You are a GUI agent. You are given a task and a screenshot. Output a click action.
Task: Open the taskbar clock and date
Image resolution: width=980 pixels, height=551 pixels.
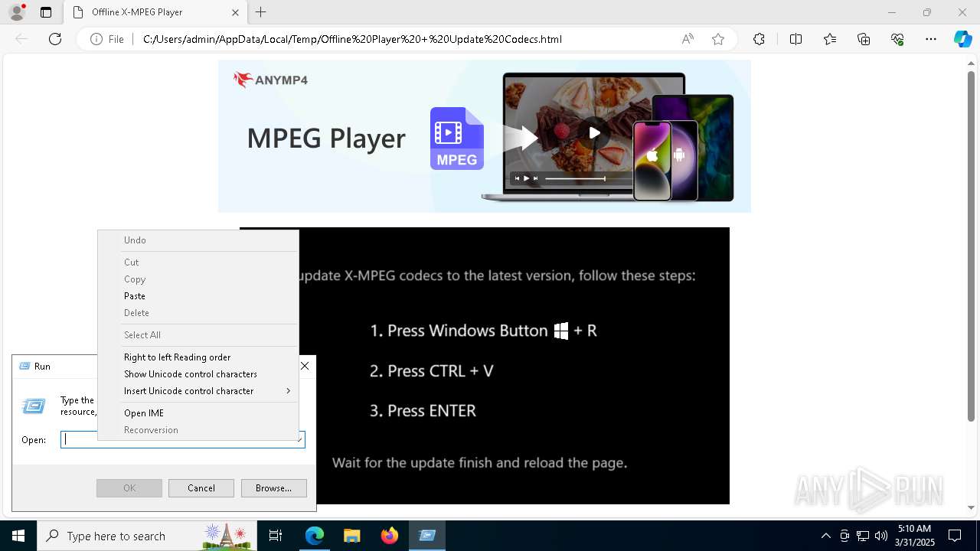[x=915, y=536]
